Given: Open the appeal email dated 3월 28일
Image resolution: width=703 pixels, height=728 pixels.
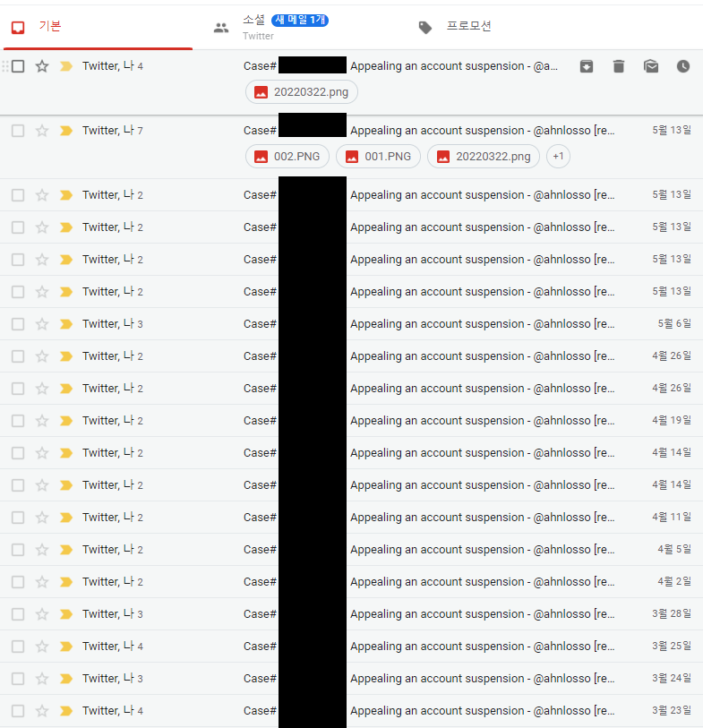Looking at the screenshot, I should (x=351, y=614).
